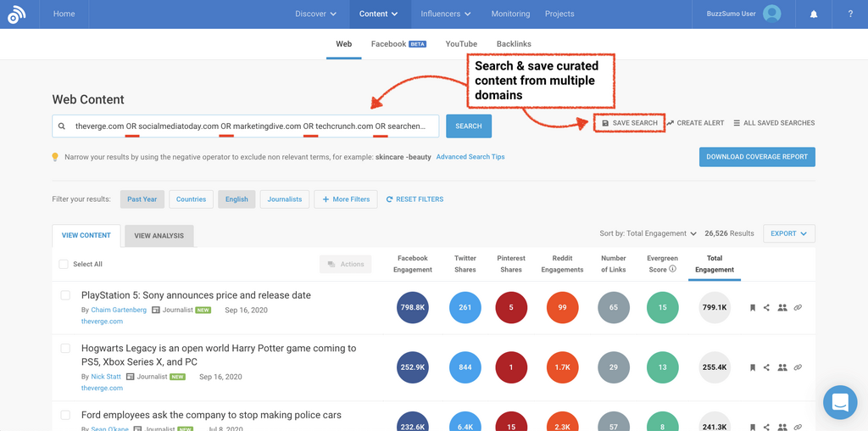Switch to the YouTube tab
The width and height of the screenshot is (868, 431).
[x=461, y=44]
